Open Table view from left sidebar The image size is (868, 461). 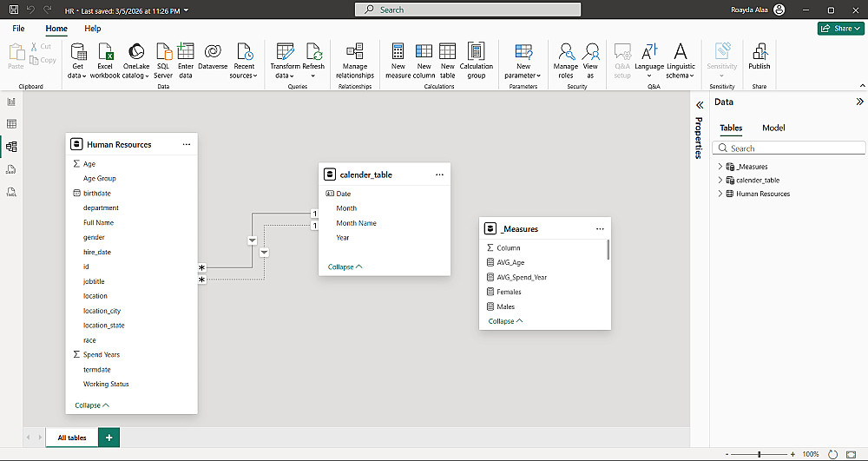tap(12, 124)
